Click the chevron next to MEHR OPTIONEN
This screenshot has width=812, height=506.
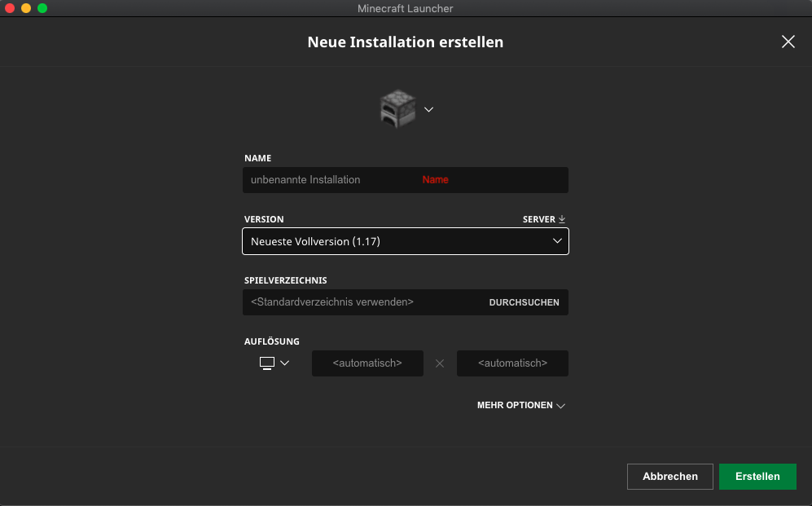click(560, 406)
